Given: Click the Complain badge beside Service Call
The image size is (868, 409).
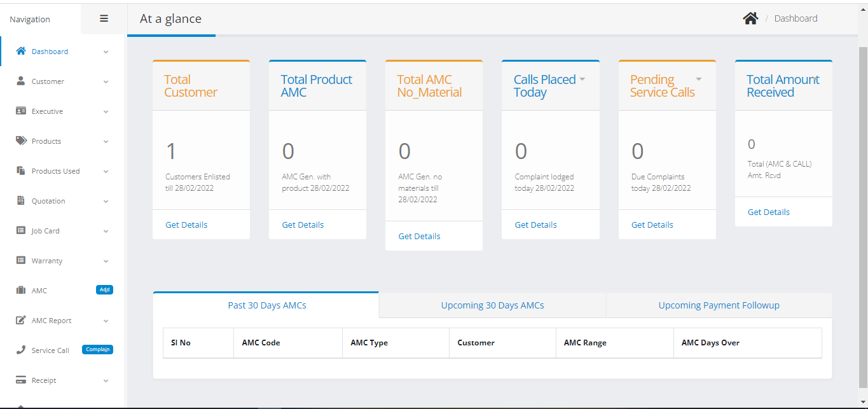Looking at the screenshot, I should click(x=97, y=349).
